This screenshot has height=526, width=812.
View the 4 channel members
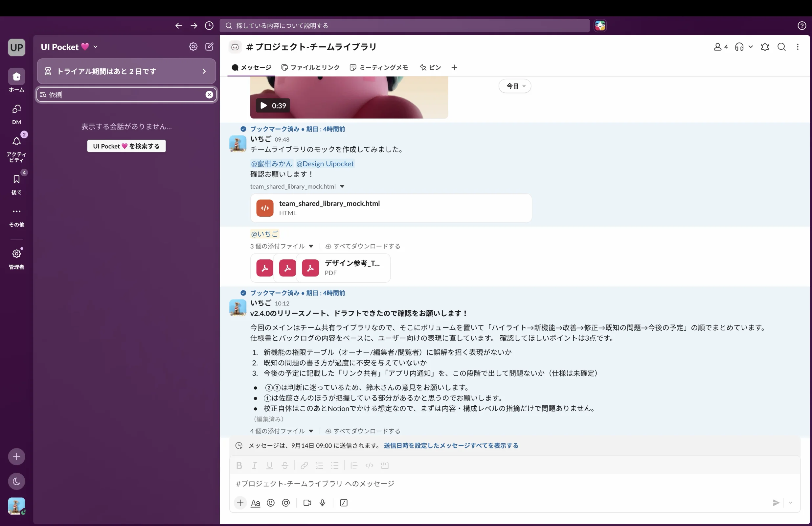721,47
